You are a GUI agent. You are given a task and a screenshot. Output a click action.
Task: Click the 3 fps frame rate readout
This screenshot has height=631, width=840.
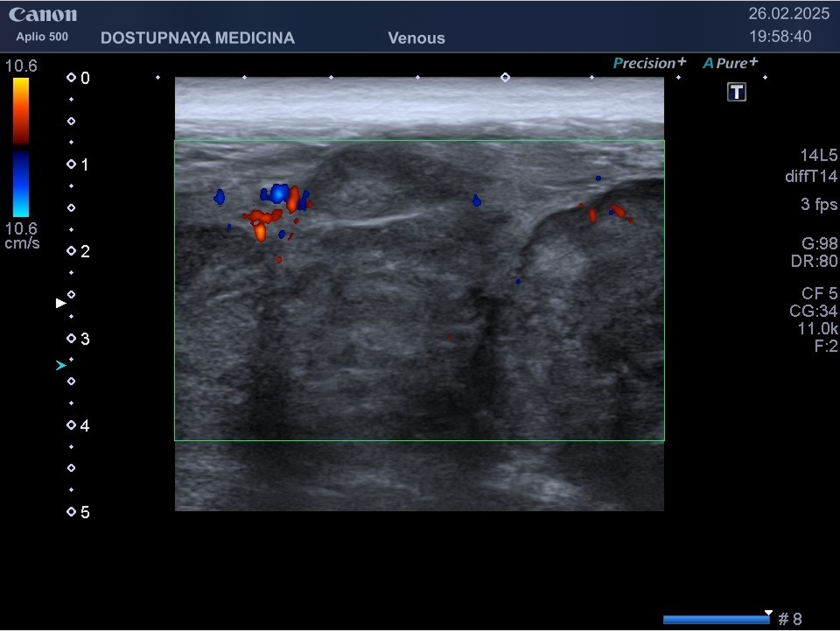(x=818, y=205)
